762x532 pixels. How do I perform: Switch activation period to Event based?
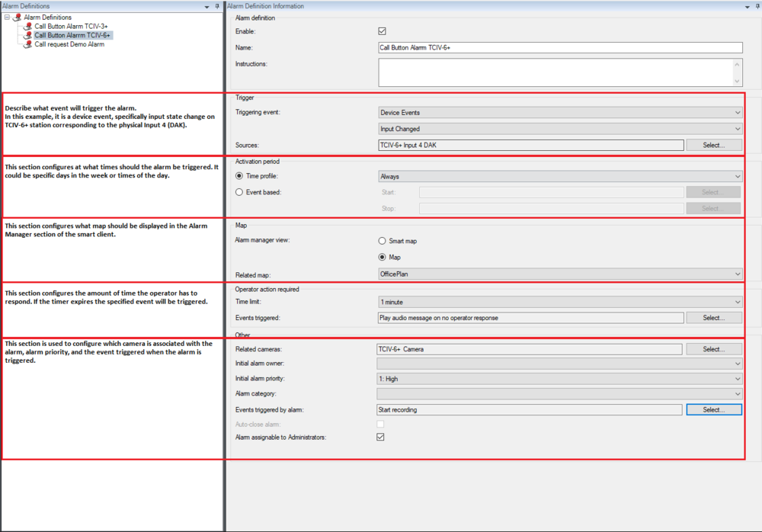[x=239, y=191]
